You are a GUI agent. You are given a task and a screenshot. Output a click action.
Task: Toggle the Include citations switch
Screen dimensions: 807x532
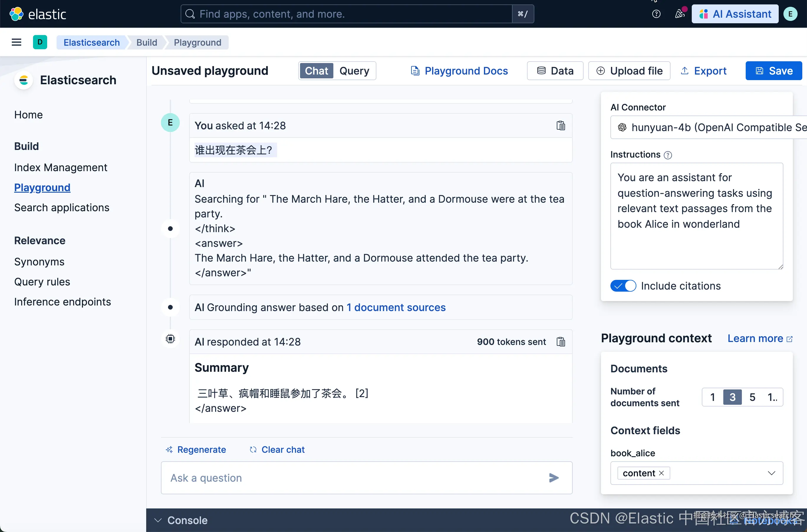click(623, 286)
